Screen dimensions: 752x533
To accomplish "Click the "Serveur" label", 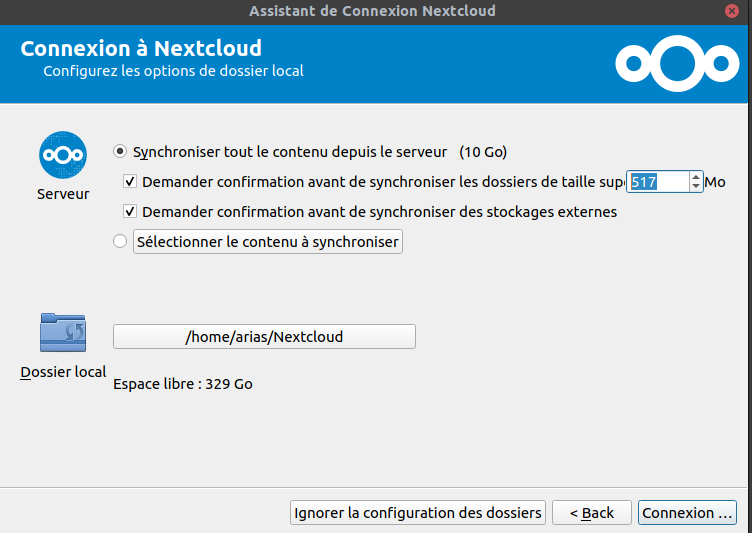I will click(63, 194).
